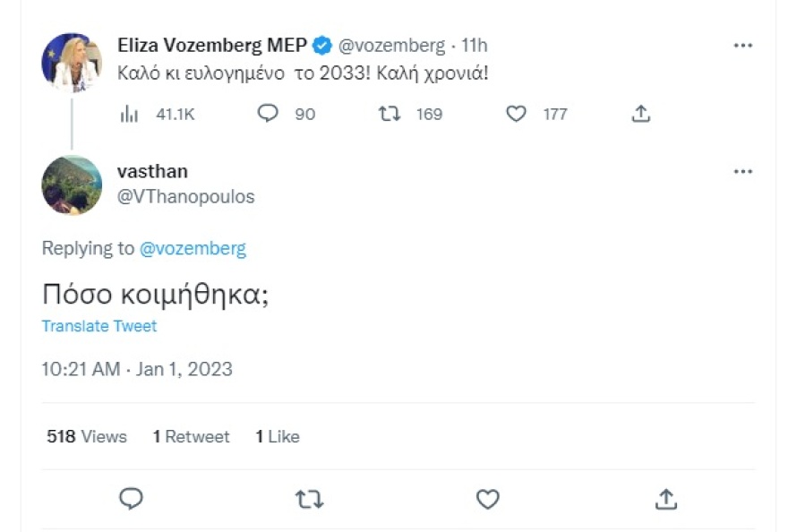Like vasthan's reply
This screenshot has height=532, width=788.
[x=487, y=498]
